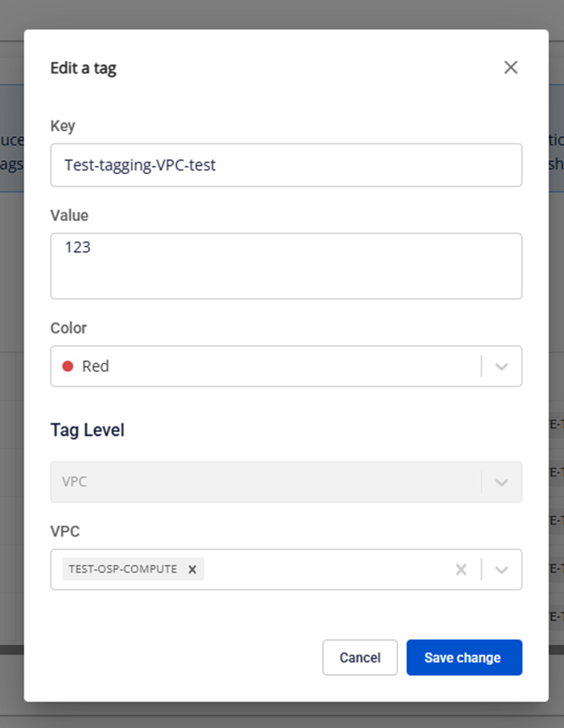Image resolution: width=564 pixels, height=728 pixels.
Task: Clear all selected VPC values
Action: (x=461, y=570)
